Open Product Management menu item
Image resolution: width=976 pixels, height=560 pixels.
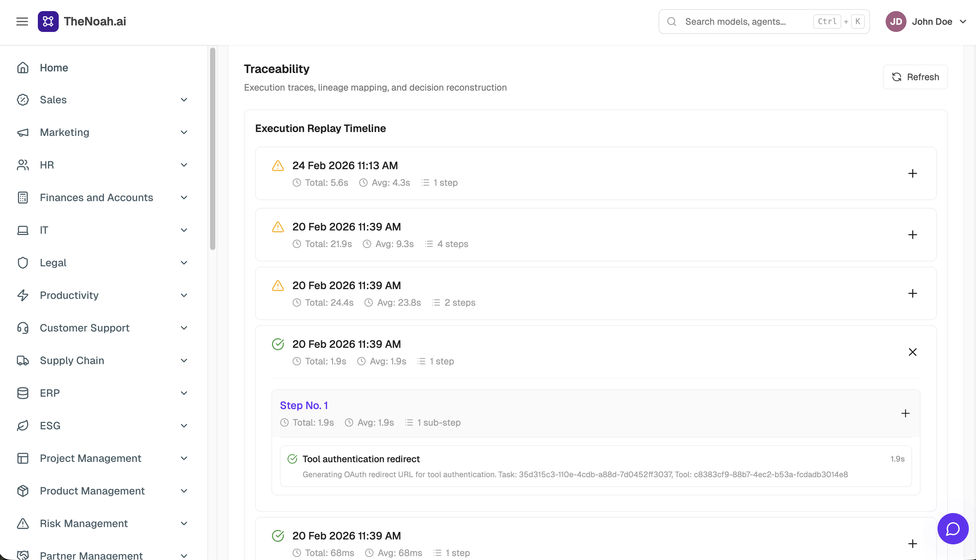pyautogui.click(x=103, y=491)
